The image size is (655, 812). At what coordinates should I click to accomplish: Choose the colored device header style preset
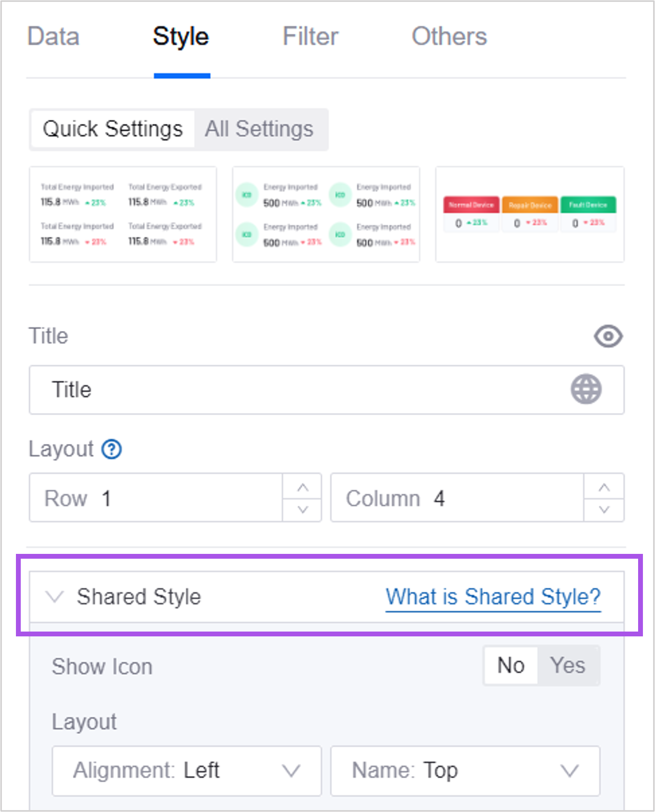coord(530,214)
